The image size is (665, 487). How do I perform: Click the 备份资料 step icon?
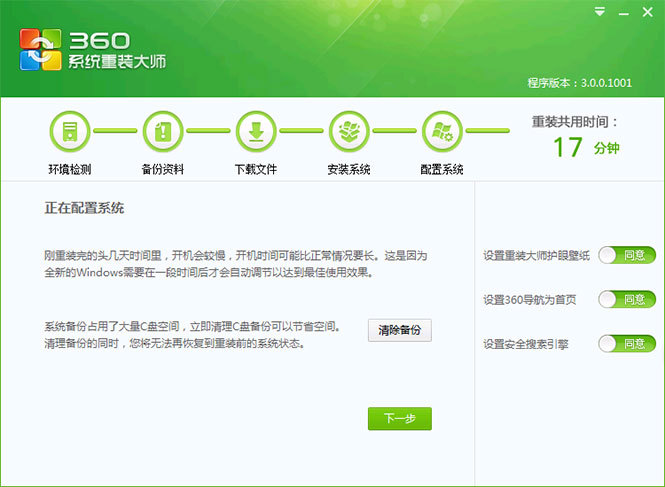pos(163,132)
